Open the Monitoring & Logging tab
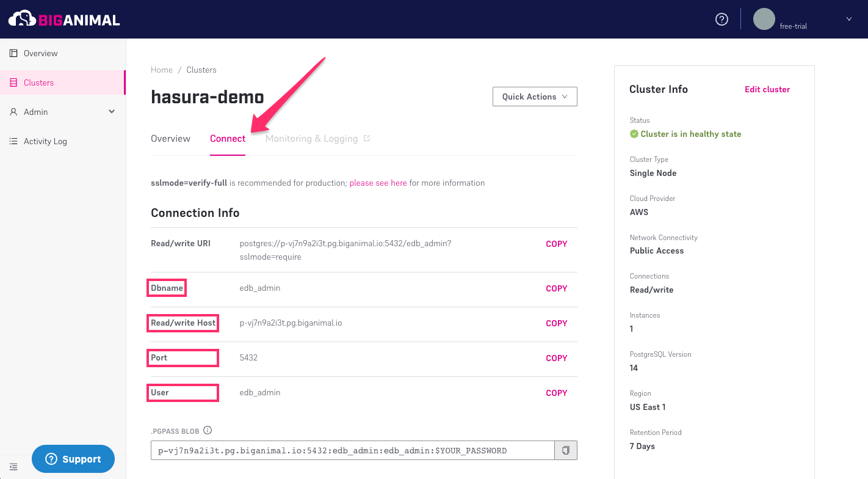This screenshot has width=868, height=479. (x=312, y=138)
